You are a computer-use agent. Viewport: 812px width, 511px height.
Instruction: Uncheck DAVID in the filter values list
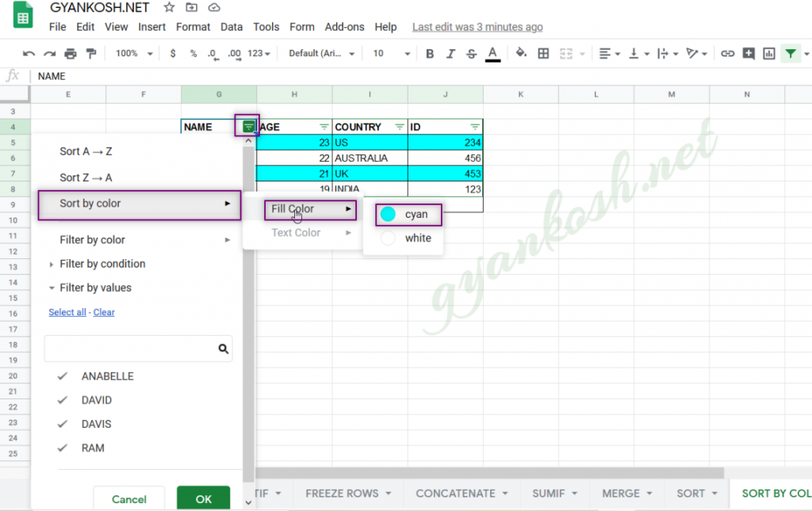tap(62, 400)
